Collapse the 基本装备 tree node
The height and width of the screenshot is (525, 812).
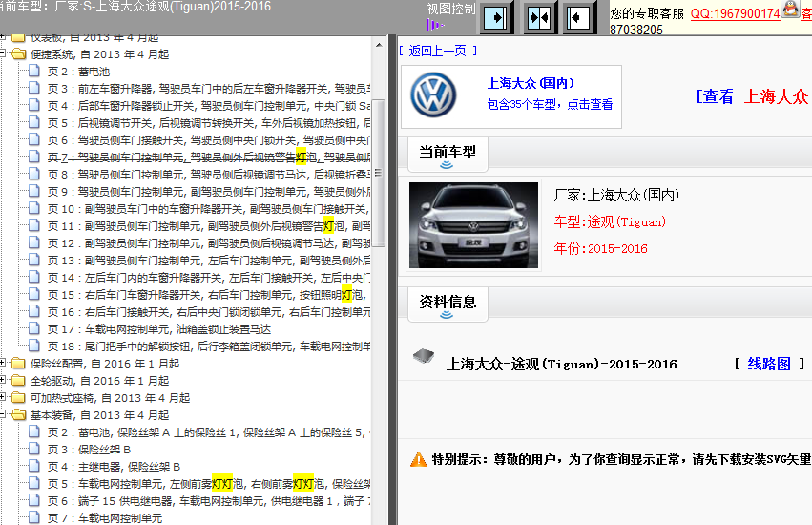coord(2,414)
